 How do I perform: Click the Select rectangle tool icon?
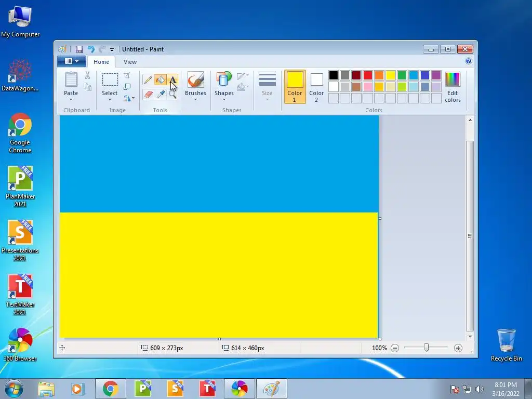(x=110, y=80)
